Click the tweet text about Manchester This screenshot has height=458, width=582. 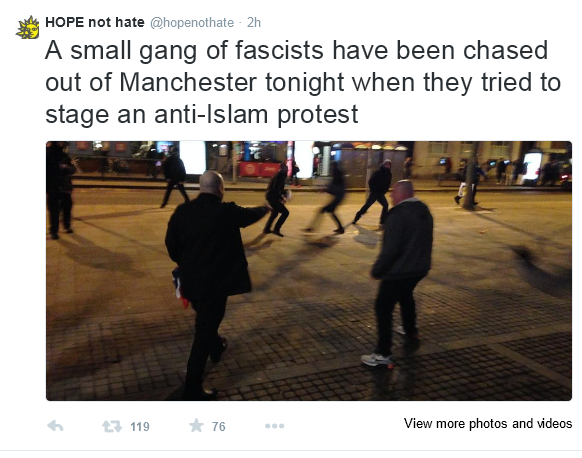303,82
